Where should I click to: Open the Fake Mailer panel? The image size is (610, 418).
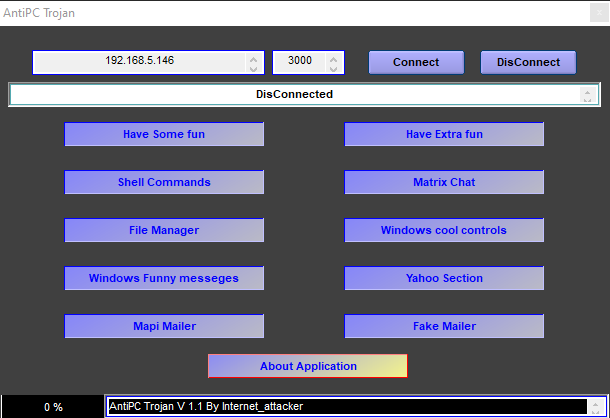444,326
